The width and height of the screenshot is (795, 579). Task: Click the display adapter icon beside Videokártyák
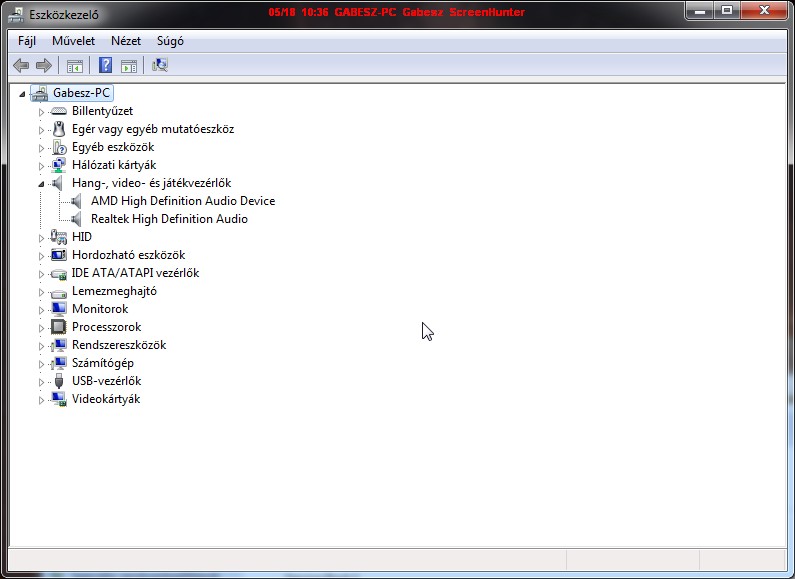59,400
